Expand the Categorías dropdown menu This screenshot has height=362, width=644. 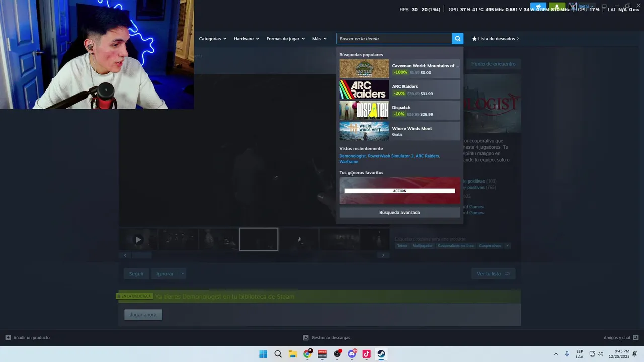[212, 39]
